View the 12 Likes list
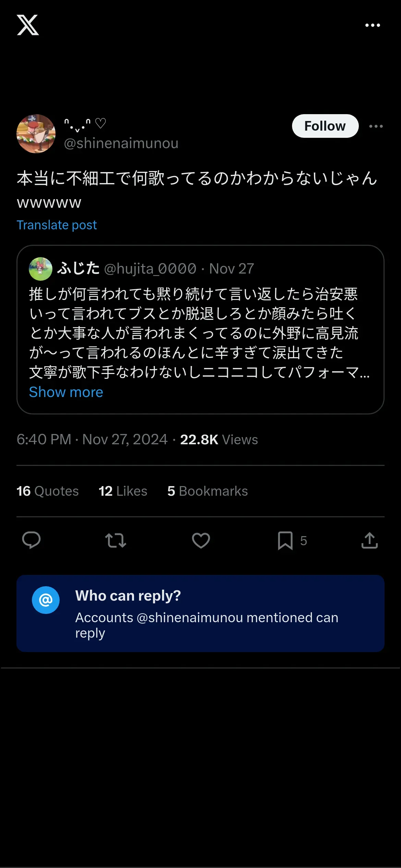401x868 pixels. (x=123, y=491)
